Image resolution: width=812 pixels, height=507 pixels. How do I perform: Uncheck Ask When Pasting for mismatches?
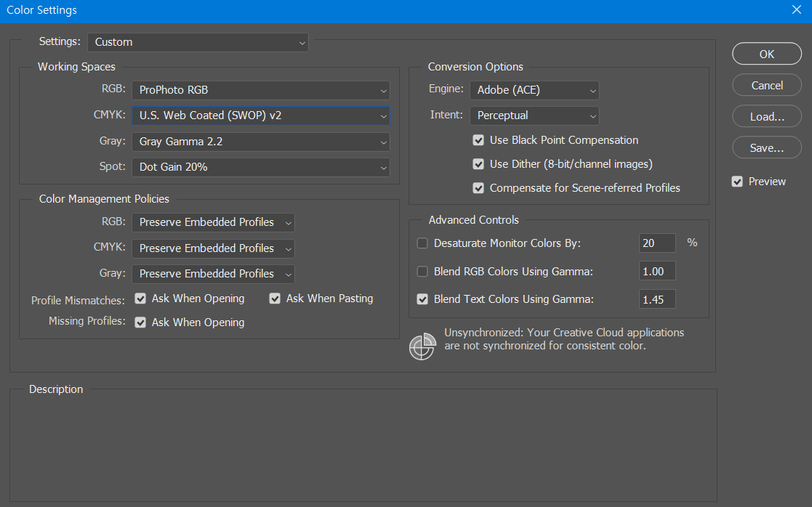tap(275, 299)
